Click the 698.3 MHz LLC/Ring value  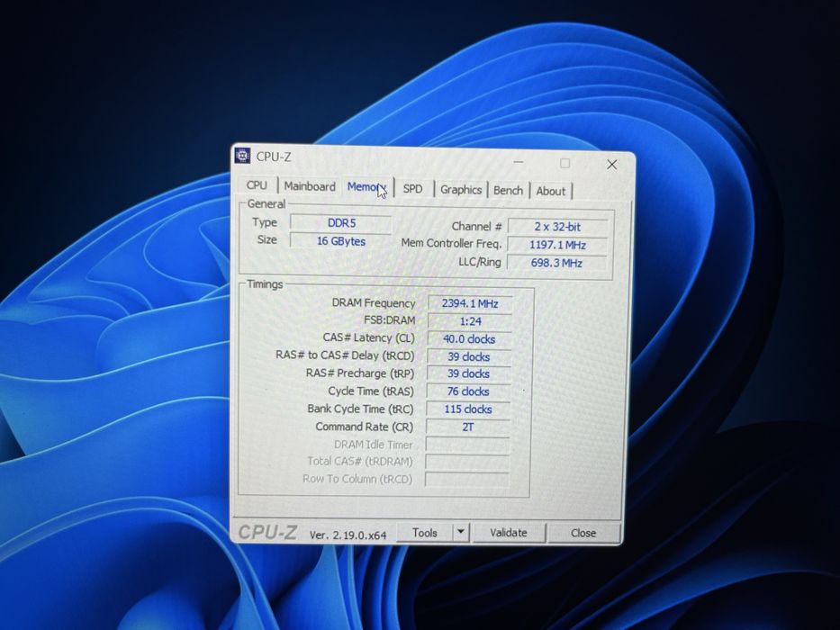point(556,263)
